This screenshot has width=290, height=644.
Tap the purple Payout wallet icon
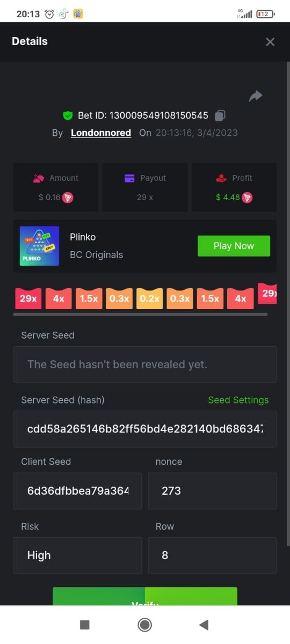point(129,178)
